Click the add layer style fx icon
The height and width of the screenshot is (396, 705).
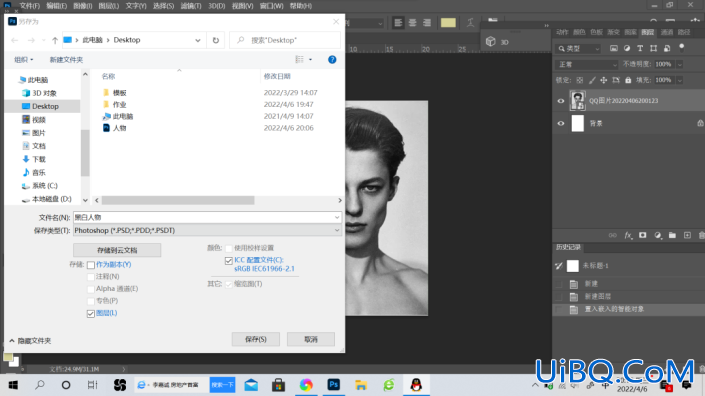pyautogui.click(x=628, y=236)
